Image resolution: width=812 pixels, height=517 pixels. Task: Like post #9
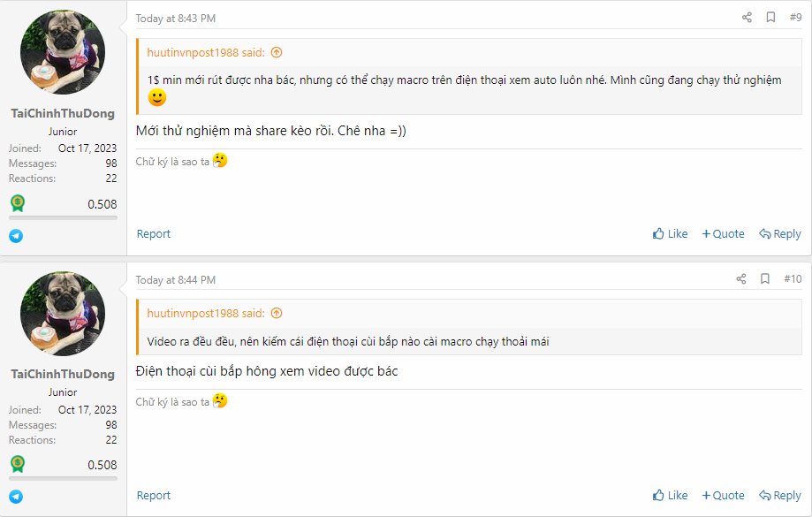point(670,234)
